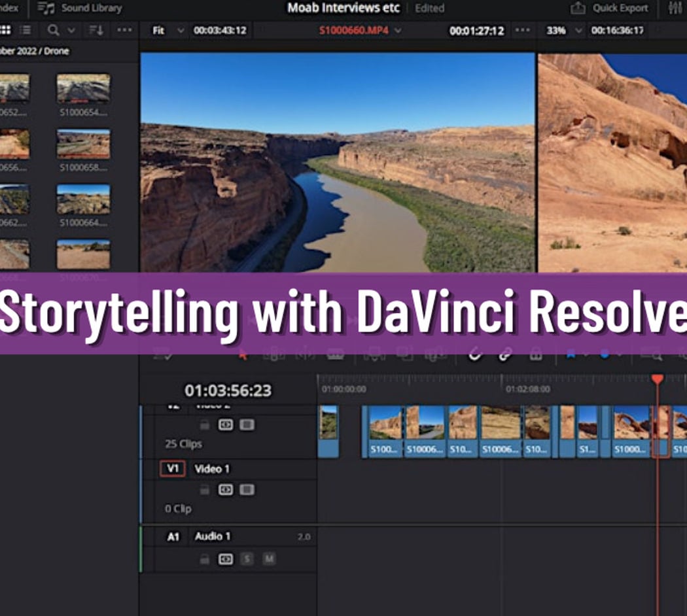
Task: Lock the 25 Clips video track
Action: pos(205,424)
